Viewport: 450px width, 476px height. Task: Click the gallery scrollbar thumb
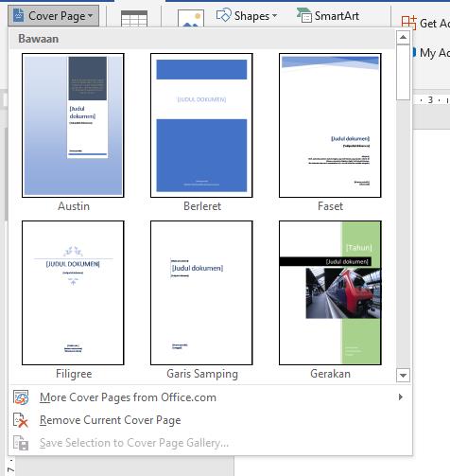pyautogui.click(x=403, y=73)
